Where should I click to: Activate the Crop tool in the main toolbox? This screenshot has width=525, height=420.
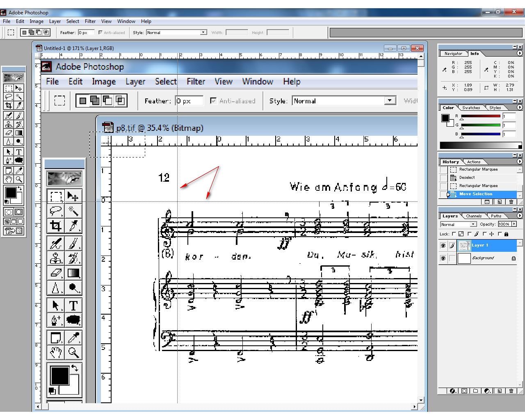click(x=9, y=105)
